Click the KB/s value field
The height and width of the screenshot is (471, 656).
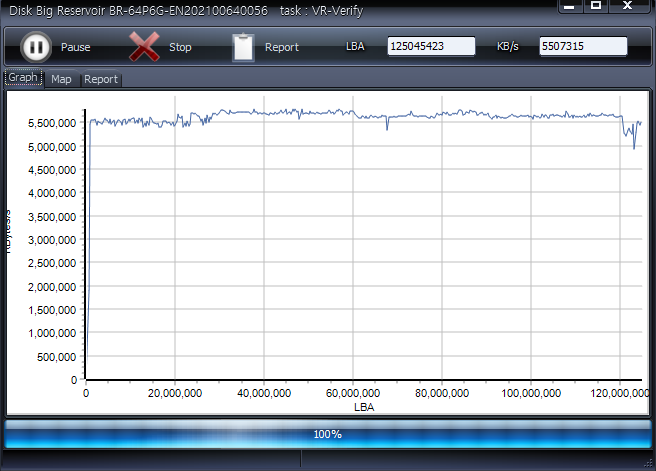[x=583, y=47]
